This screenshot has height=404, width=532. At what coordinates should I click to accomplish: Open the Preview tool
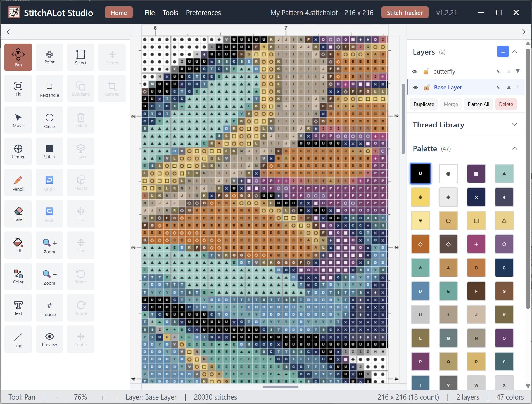click(x=49, y=339)
